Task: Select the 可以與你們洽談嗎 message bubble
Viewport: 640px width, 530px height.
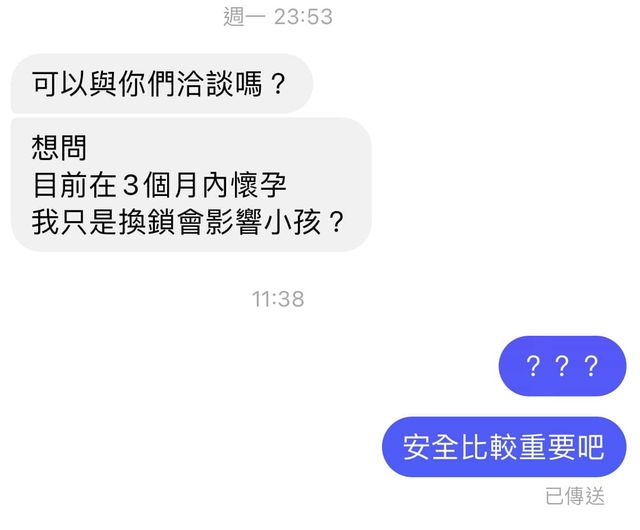Action: click(162, 83)
